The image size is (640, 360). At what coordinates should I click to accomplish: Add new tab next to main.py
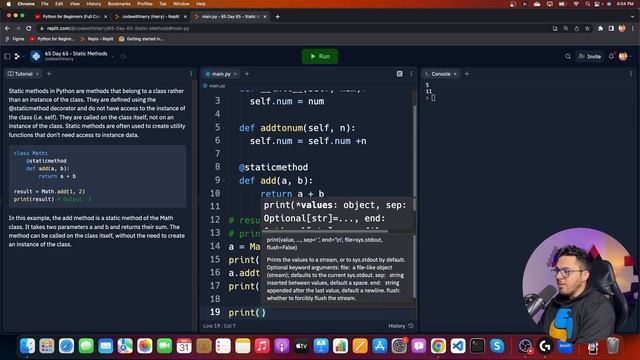[247, 74]
